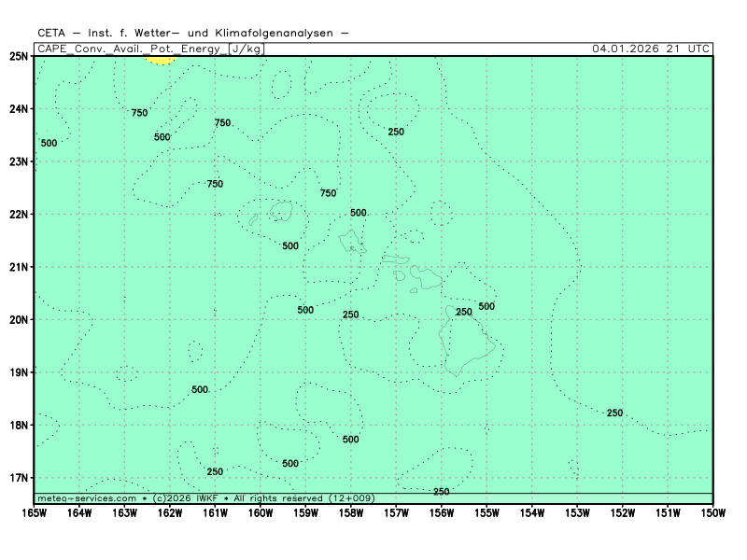Viewport: 747px width, 560px height.
Task: Click the 750 label nearest the top-left corner
Action: (139, 113)
